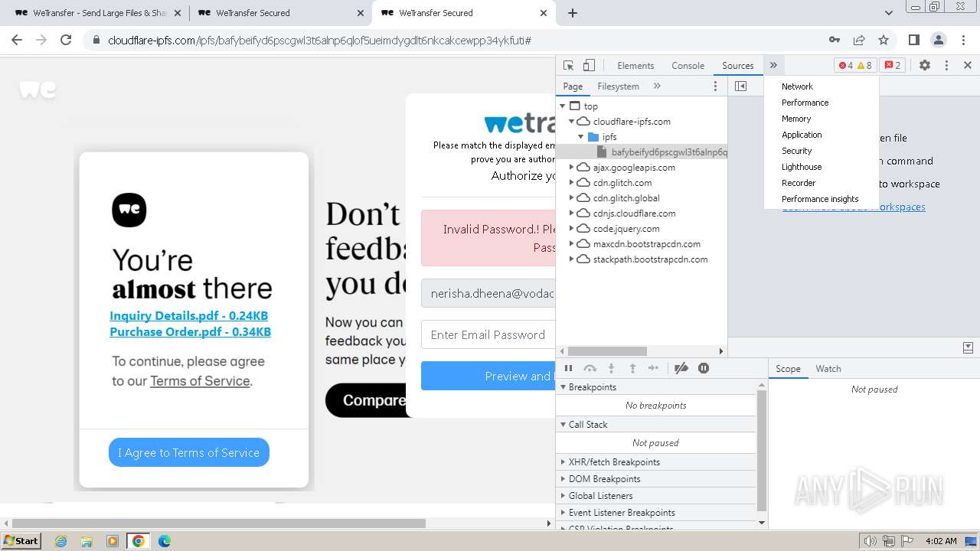
Task: Choose Performance insights from the overflow menu
Action: pyautogui.click(x=820, y=199)
